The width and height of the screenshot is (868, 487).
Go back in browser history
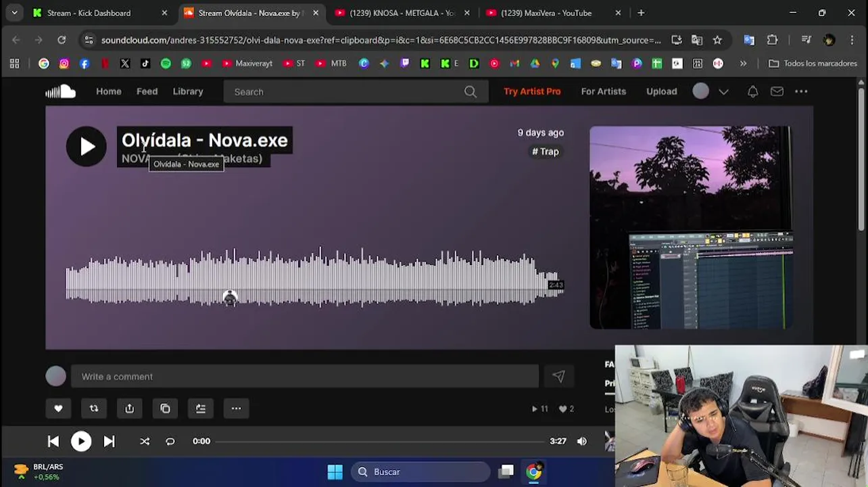pyautogui.click(x=16, y=40)
